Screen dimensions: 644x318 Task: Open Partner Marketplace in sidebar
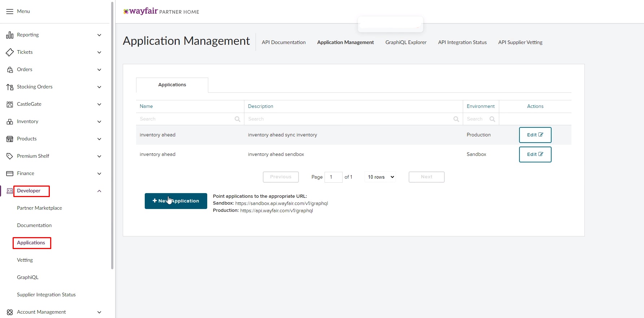click(39, 208)
